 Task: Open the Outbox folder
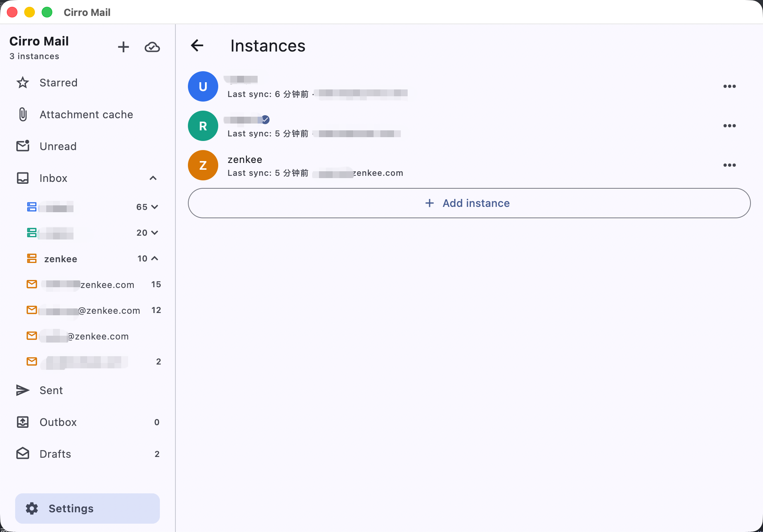click(x=87, y=422)
